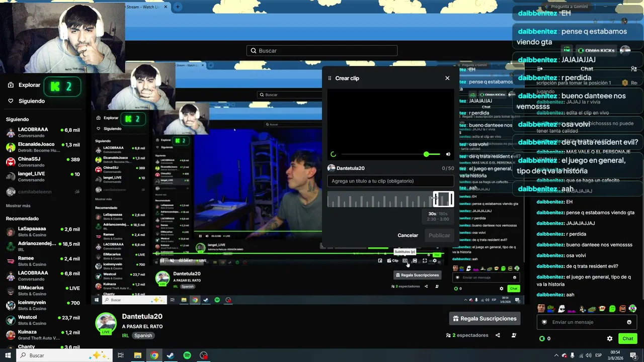The width and height of the screenshot is (644, 362).
Task: Click Publicar in the Crear clip dialog
Action: (439, 235)
